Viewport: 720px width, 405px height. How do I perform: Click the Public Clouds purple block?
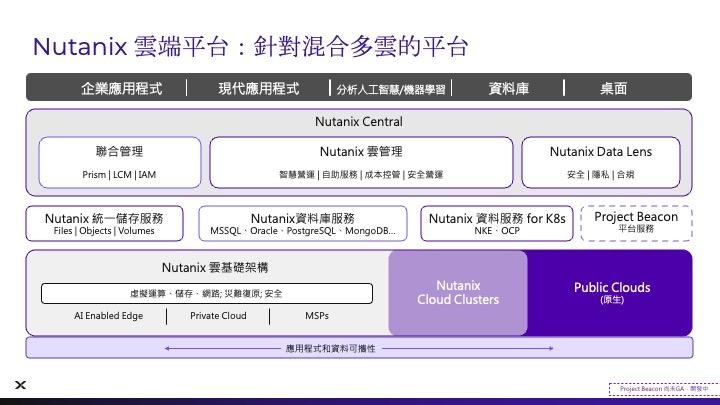[610, 293]
